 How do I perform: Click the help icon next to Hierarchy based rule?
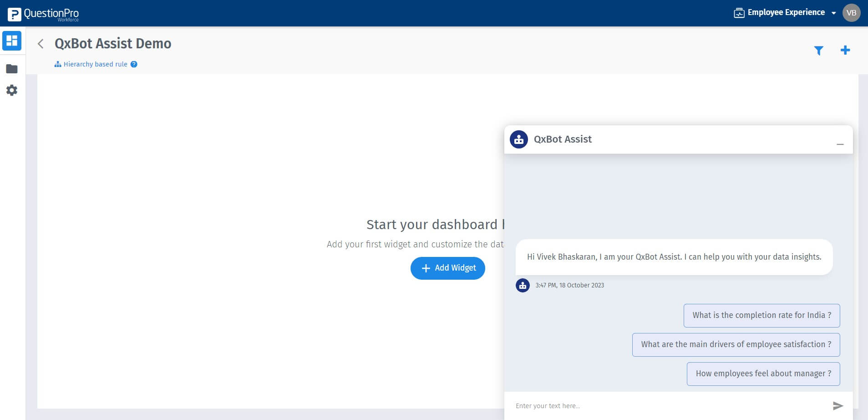[133, 64]
